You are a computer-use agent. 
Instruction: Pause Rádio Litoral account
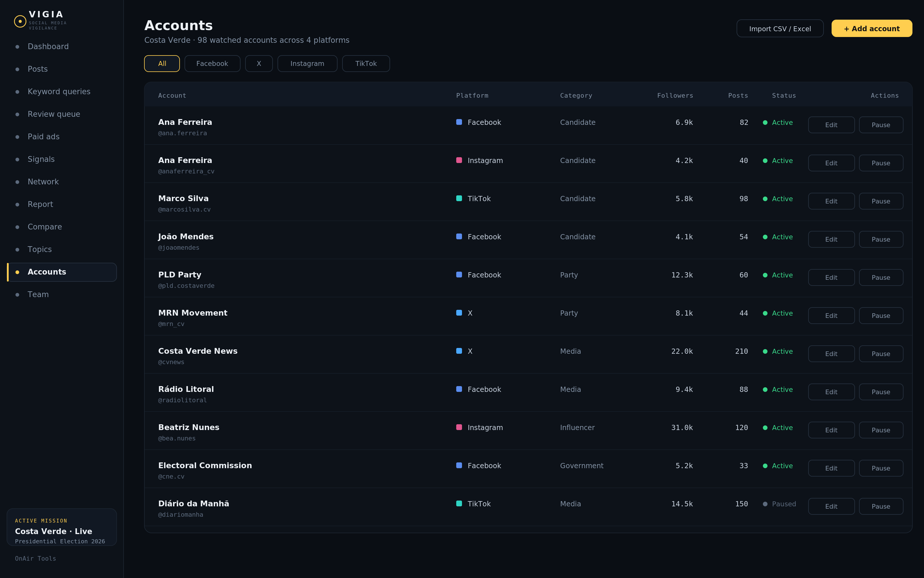click(x=881, y=392)
